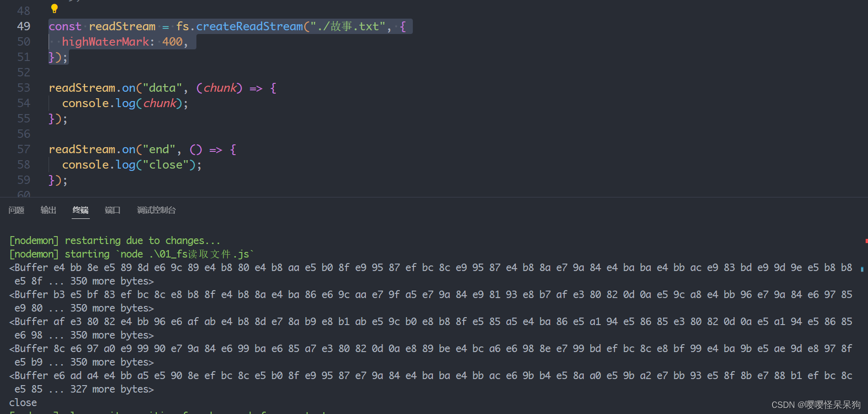This screenshot has width=868, height=414.
Task: Switch to the 调试控制台 debug console tab
Action: click(x=156, y=210)
